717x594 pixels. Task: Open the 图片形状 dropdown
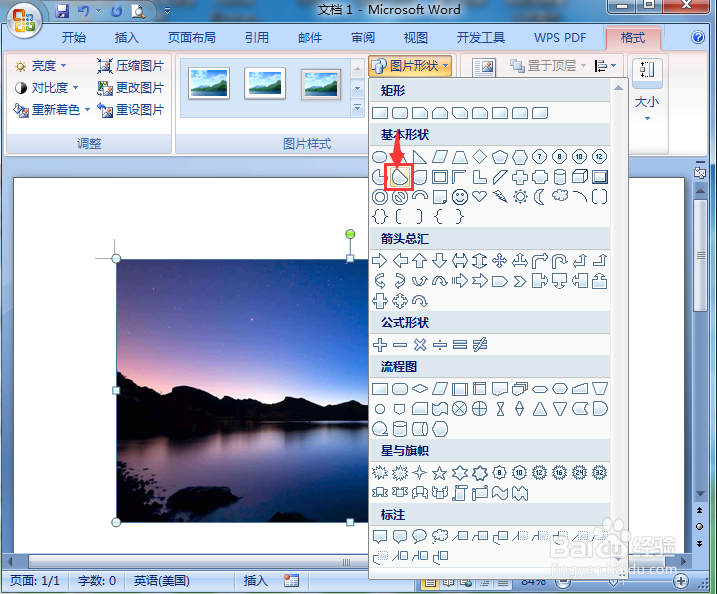coord(411,66)
